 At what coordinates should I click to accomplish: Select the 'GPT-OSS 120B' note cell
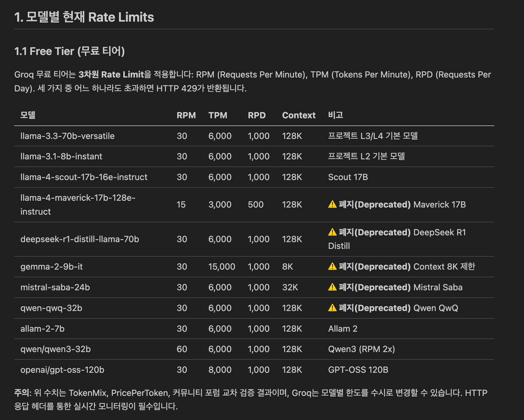tap(358, 370)
